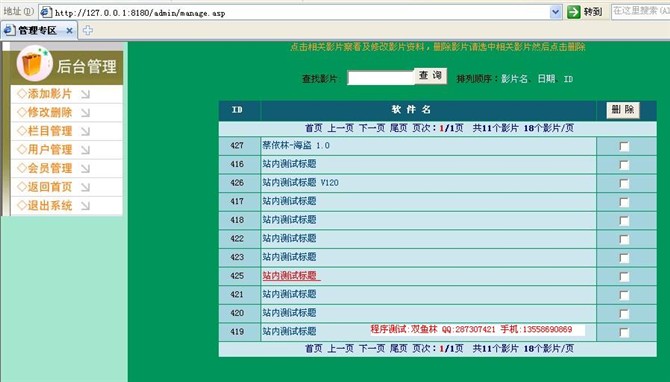Click 尾页 in top pagination bar
Viewport: 670px width, 382px height.
point(398,128)
